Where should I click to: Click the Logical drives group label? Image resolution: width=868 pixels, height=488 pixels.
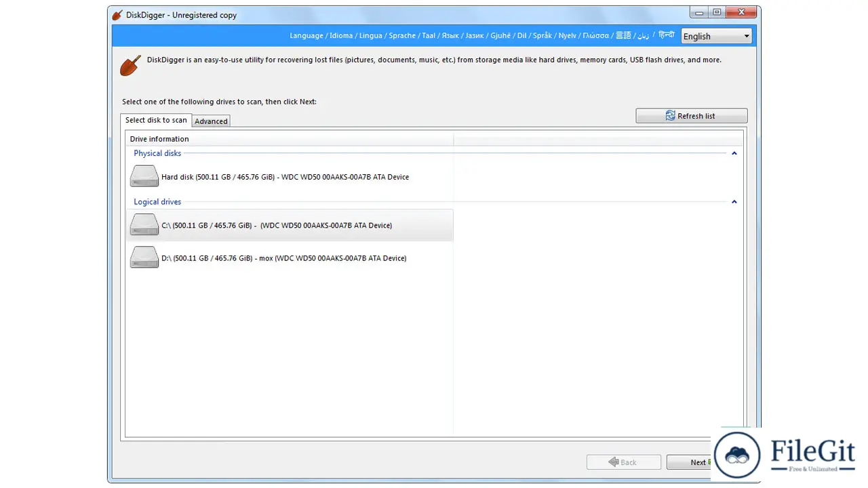(157, 202)
